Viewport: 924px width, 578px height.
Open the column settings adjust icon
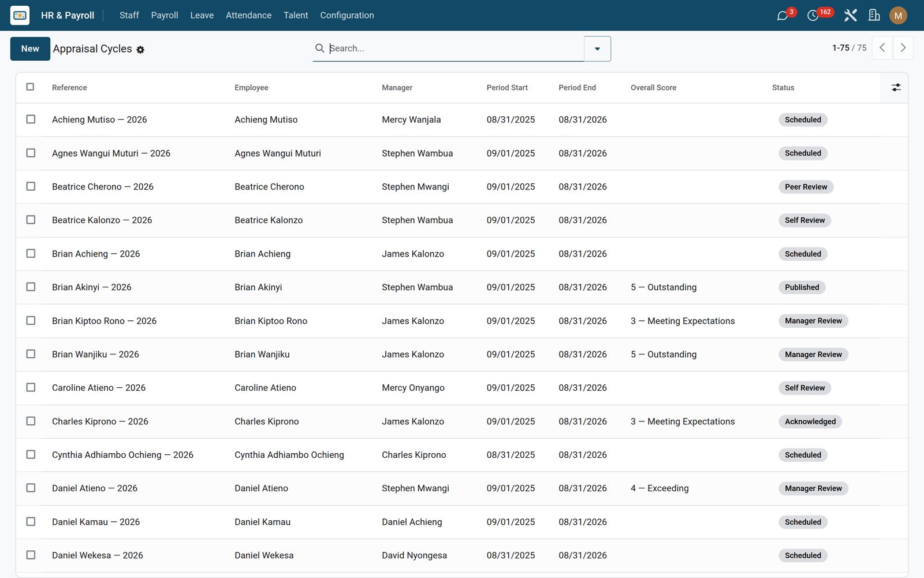[x=896, y=87]
